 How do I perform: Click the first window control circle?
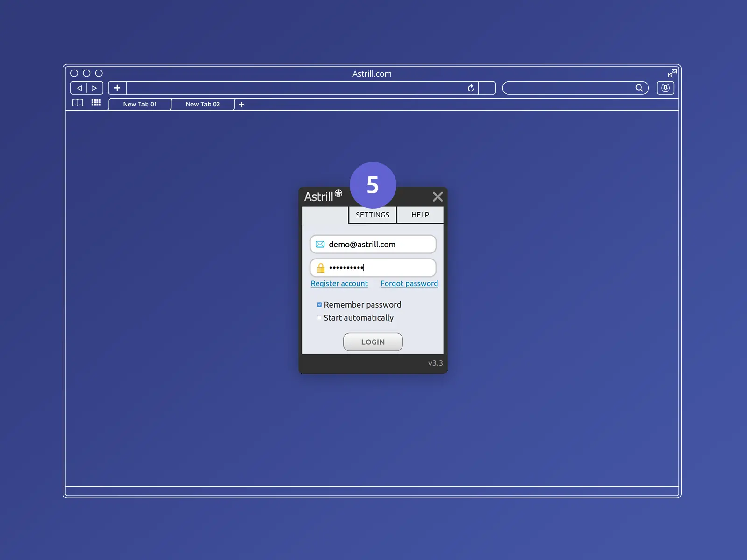pyautogui.click(x=74, y=73)
